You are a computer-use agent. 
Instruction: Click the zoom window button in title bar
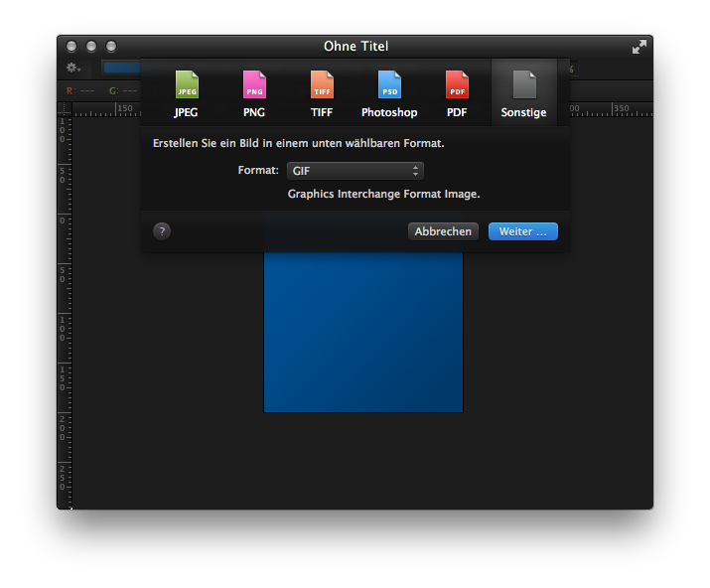(x=111, y=47)
